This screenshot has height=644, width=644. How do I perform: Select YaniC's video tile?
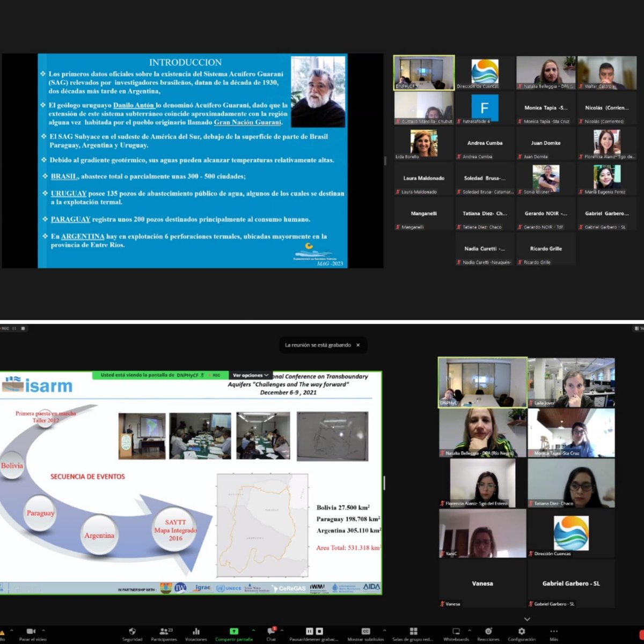(482, 533)
